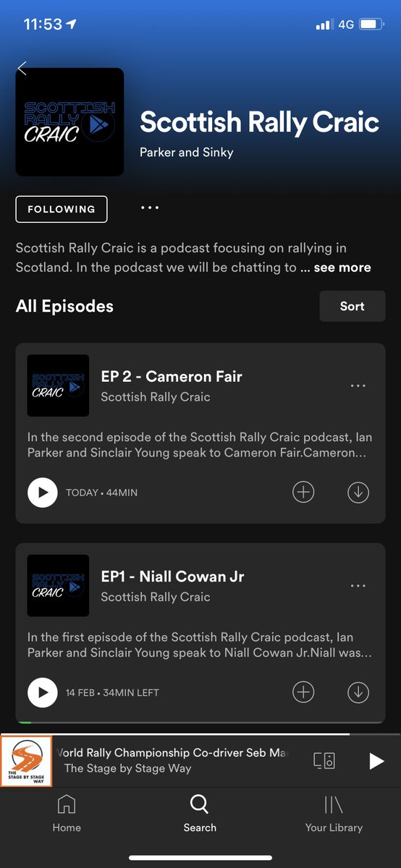
Task: Expand description with 'see more'
Action: click(342, 268)
